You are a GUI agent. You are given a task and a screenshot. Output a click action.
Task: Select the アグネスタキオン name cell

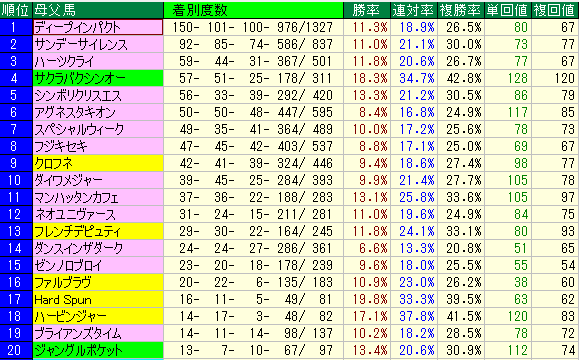pyautogui.click(x=98, y=112)
